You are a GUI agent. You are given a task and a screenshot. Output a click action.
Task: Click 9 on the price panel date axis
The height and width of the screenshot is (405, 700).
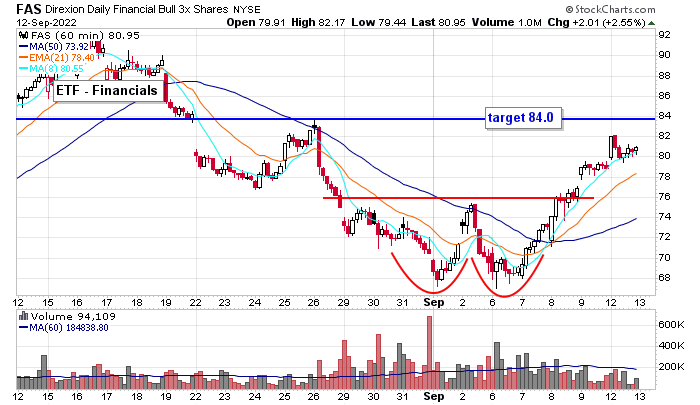[581, 302]
